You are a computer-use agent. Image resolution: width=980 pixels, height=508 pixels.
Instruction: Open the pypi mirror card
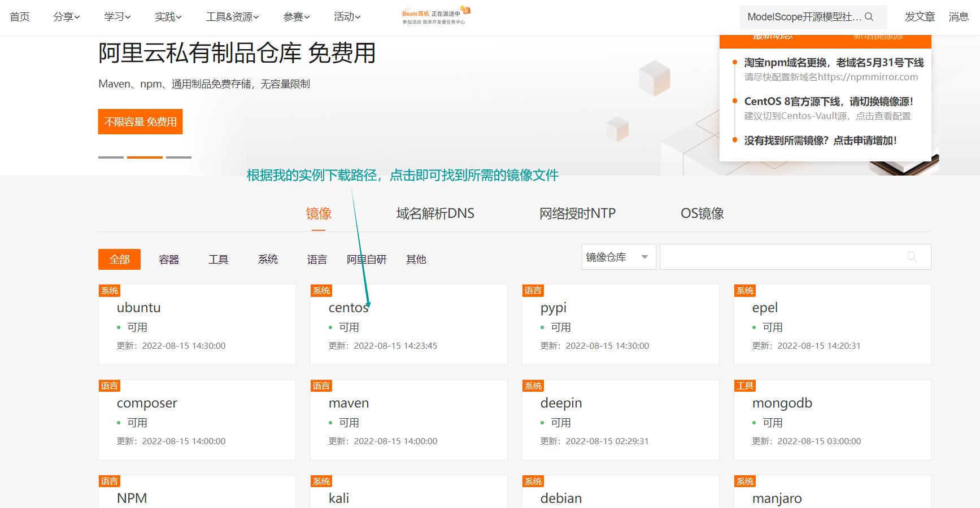click(621, 325)
